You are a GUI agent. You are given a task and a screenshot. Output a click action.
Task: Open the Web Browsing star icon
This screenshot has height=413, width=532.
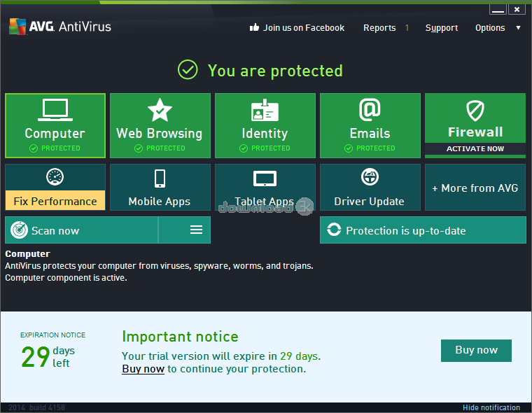(x=160, y=110)
